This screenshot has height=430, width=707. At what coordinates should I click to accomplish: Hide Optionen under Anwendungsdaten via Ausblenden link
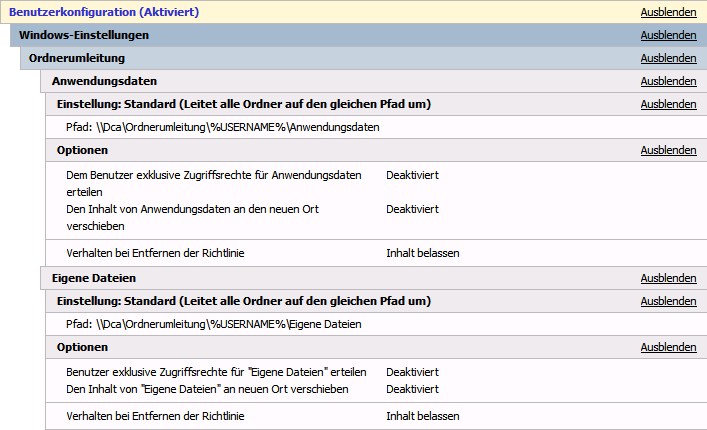tap(668, 151)
